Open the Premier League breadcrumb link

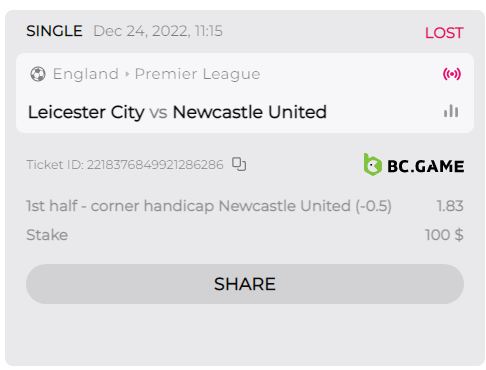click(x=197, y=74)
